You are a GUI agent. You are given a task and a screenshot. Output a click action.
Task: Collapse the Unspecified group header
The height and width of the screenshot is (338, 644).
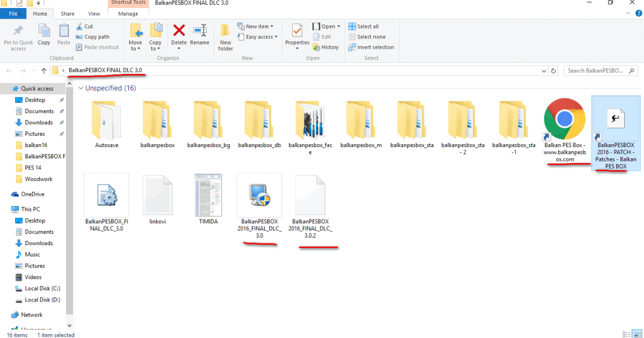[x=80, y=87]
